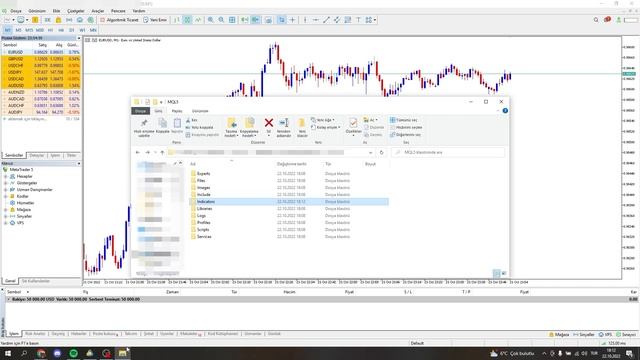Image resolution: width=640 pixels, height=360 pixels.
Task: Switch to Detaylar tab in market watch
Action: pyautogui.click(x=36, y=155)
